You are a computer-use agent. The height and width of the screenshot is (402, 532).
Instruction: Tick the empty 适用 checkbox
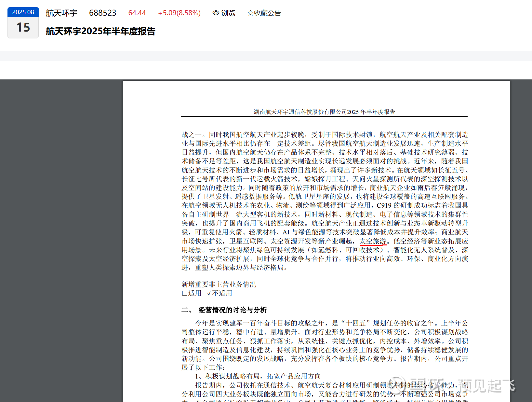[185, 293]
